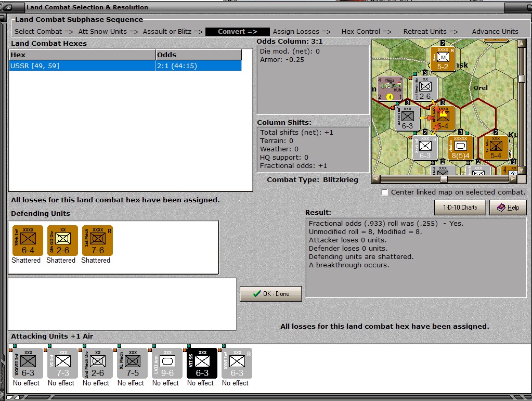Screen dimensions: 532x401
Task: Click the 'Defending units are shattered.' result line
Action: [361, 257]
